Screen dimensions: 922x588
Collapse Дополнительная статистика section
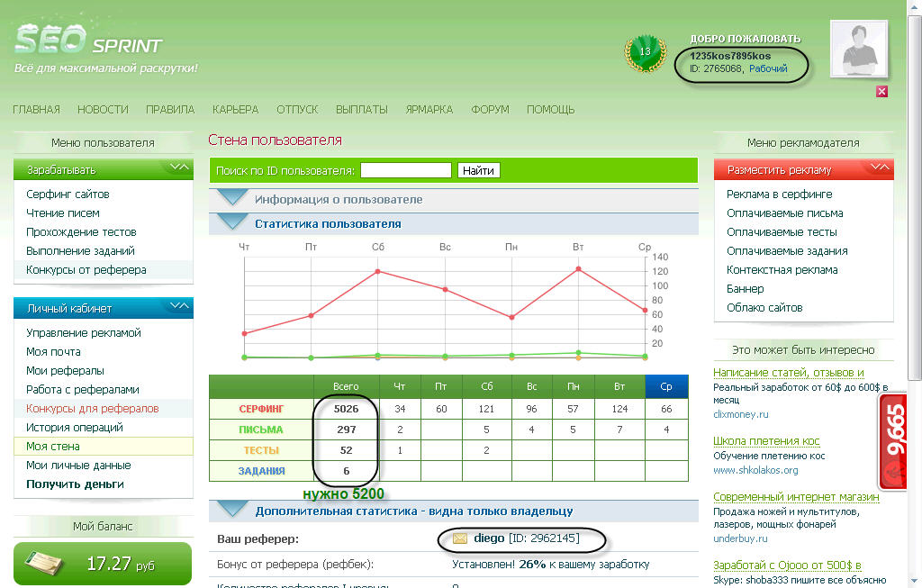pos(233,509)
